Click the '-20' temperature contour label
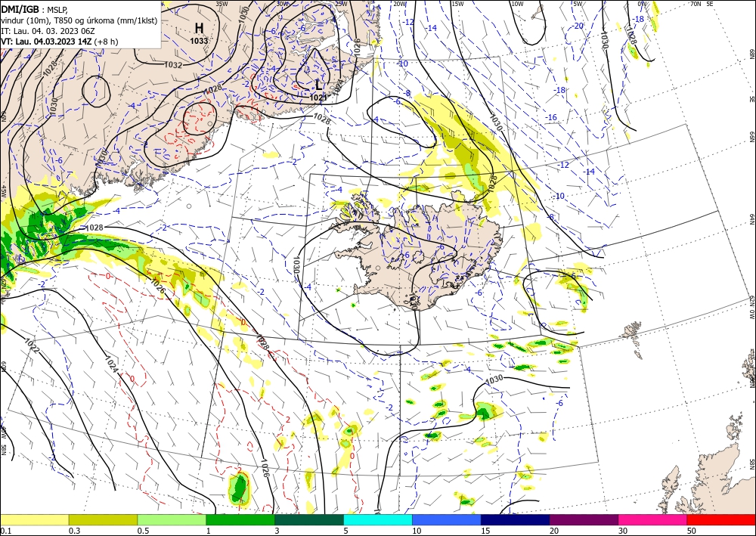 tap(578, 26)
